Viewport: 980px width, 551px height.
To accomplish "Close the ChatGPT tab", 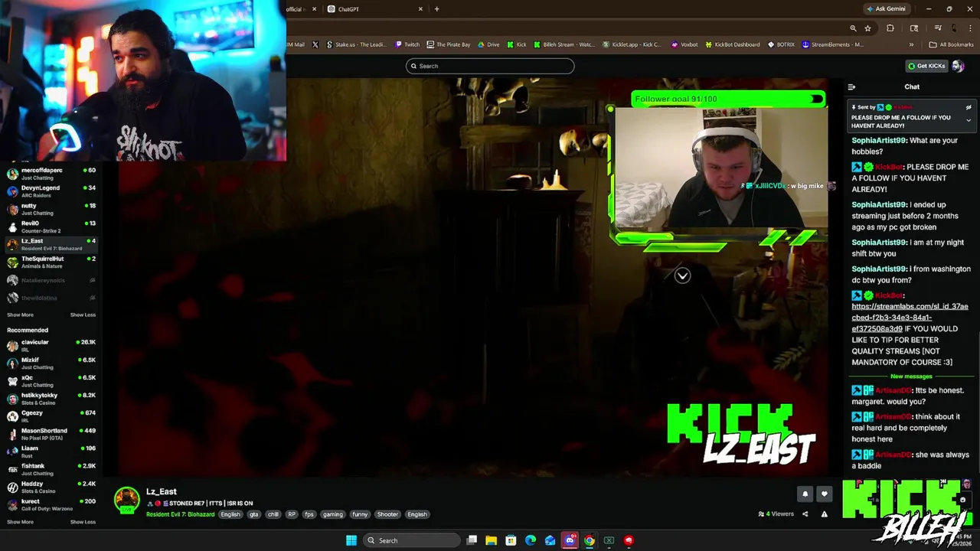I will pyautogui.click(x=420, y=9).
